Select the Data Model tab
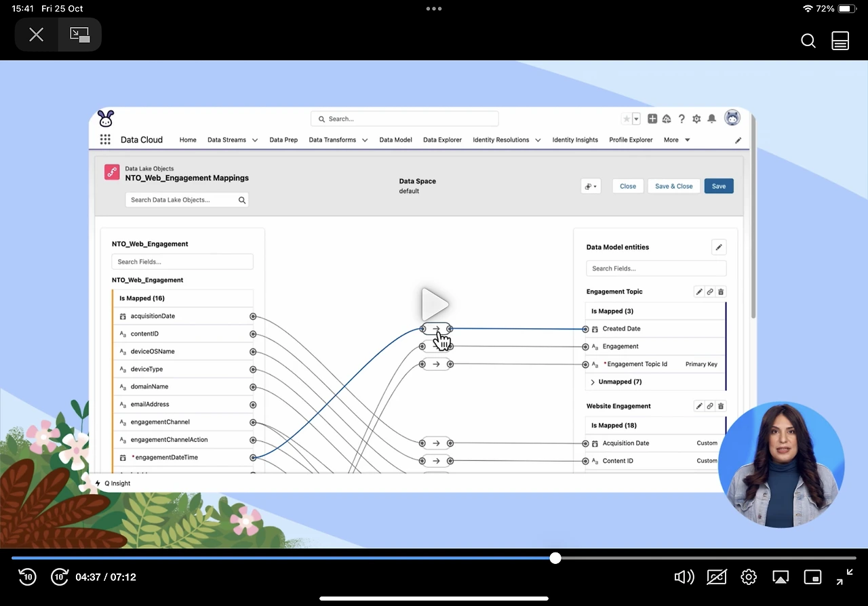The width and height of the screenshot is (868, 606). pyautogui.click(x=395, y=140)
